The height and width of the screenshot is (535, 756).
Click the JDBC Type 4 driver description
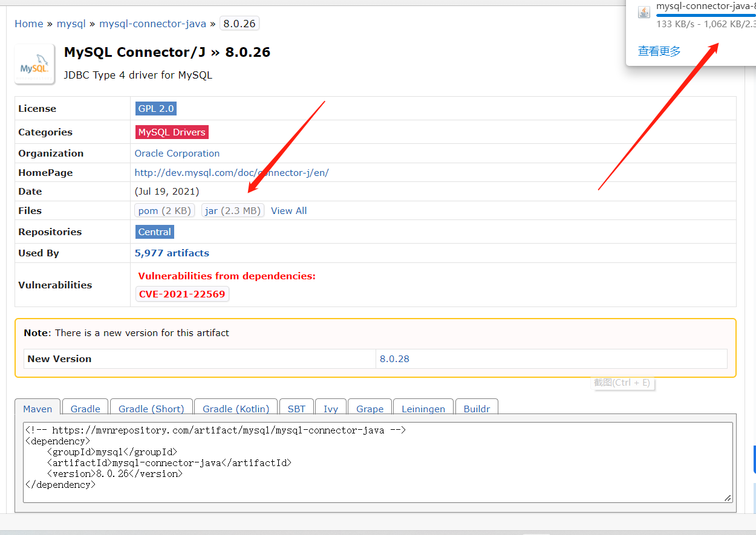138,76
